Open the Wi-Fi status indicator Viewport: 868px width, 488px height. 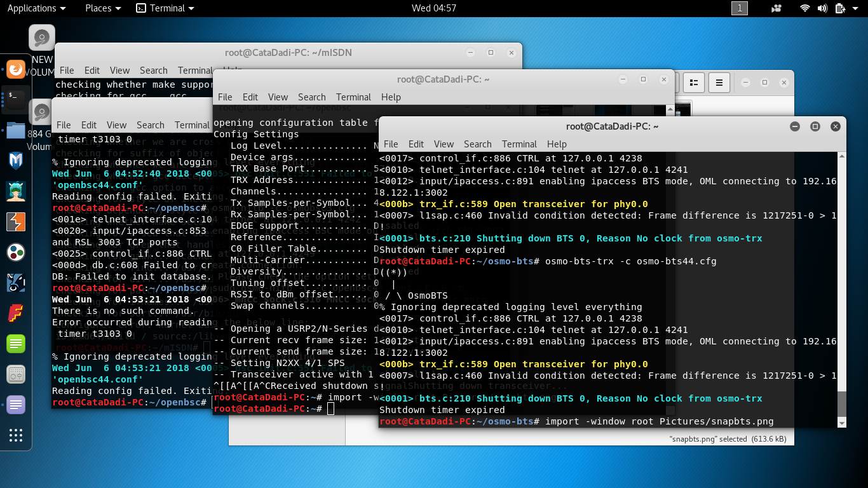click(805, 8)
